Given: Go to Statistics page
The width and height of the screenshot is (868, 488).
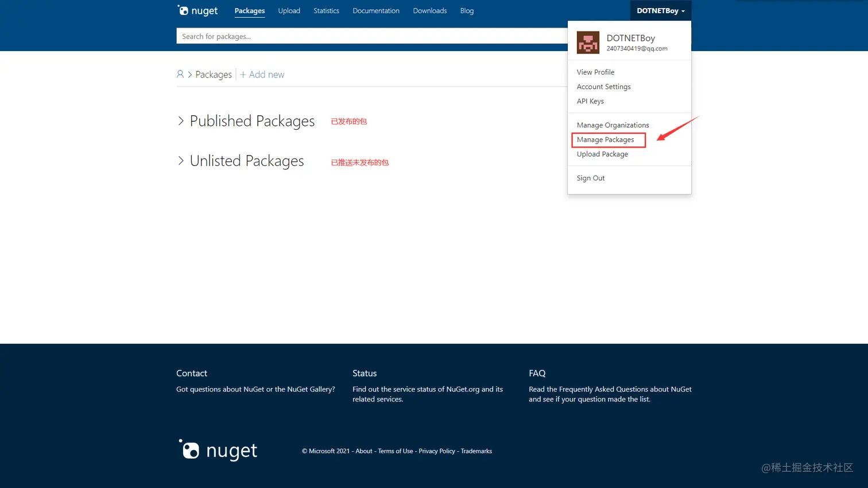Looking at the screenshot, I should pos(326,11).
